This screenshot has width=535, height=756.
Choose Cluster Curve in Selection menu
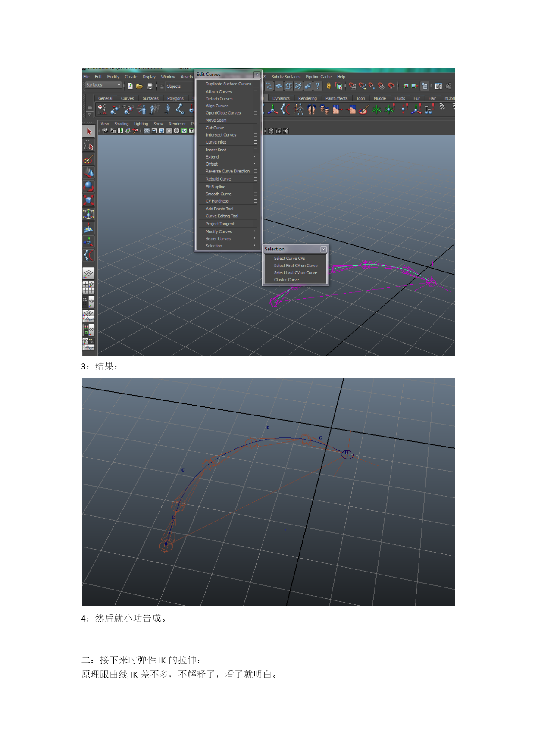tap(286, 280)
